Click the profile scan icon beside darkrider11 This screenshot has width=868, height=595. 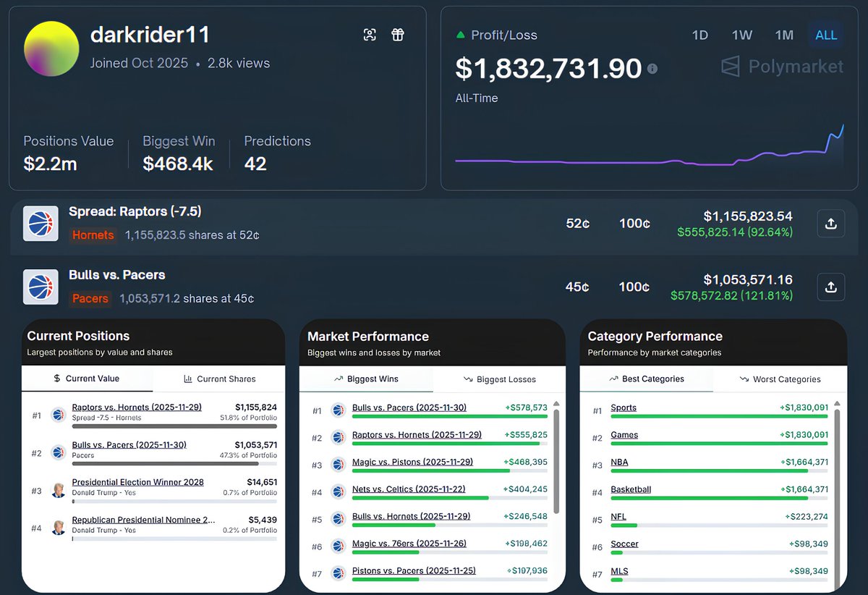click(370, 34)
